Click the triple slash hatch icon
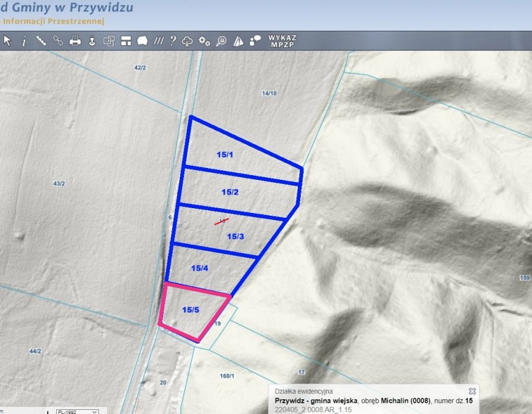This screenshot has width=532, height=414. coord(158,41)
